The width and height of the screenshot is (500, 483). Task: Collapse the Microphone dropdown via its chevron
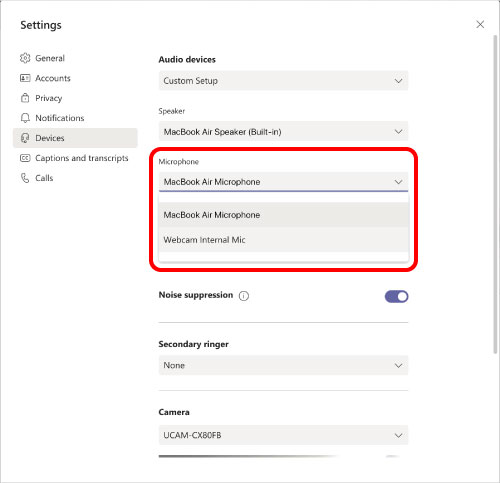point(398,182)
